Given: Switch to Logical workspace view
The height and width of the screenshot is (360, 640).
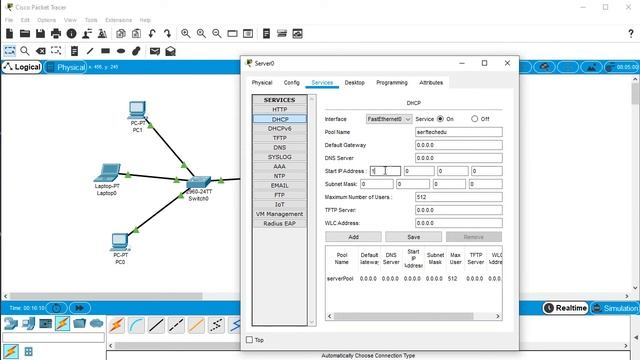Looking at the screenshot, I should tap(22, 67).
